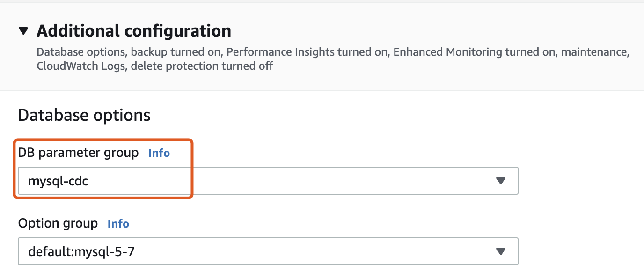
Task: Click the "Performance Insights turned on" text
Action: (307, 52)
